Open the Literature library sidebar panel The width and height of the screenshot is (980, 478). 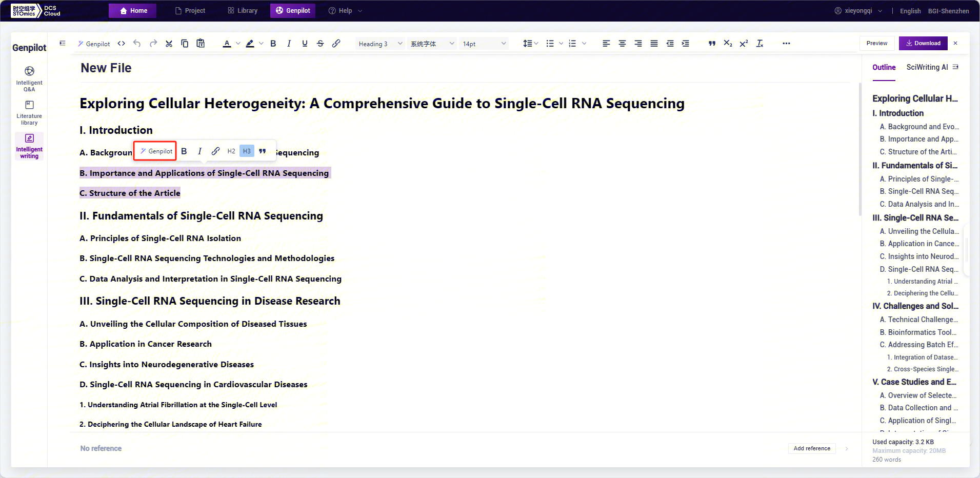pos(29,112)
